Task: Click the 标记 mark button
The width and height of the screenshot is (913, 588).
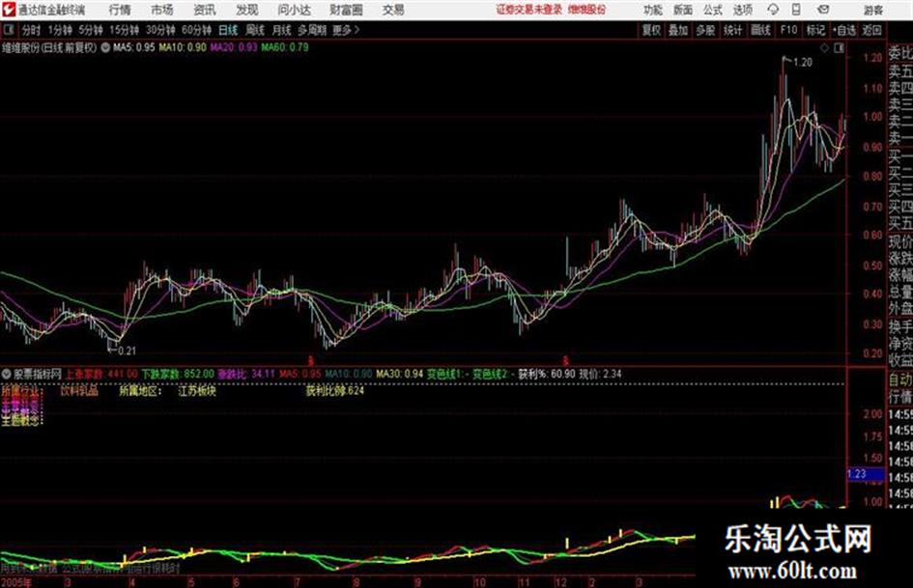Action: [815, 30]
